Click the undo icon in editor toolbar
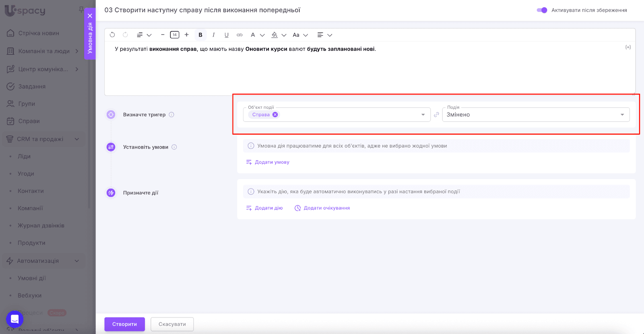 tap(112, 35)
